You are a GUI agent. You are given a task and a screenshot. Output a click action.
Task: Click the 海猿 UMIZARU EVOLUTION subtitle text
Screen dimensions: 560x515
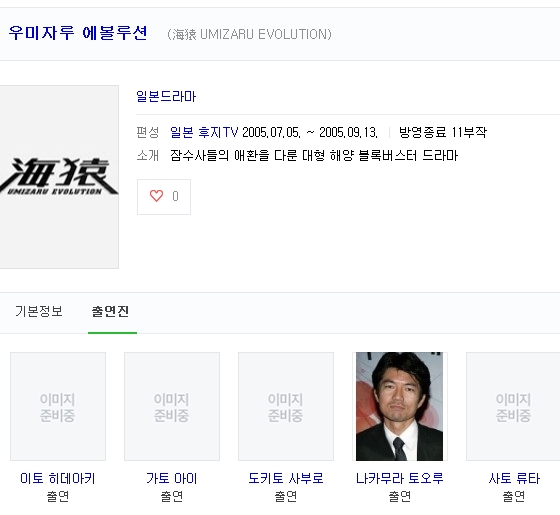(x=249, y=34)
